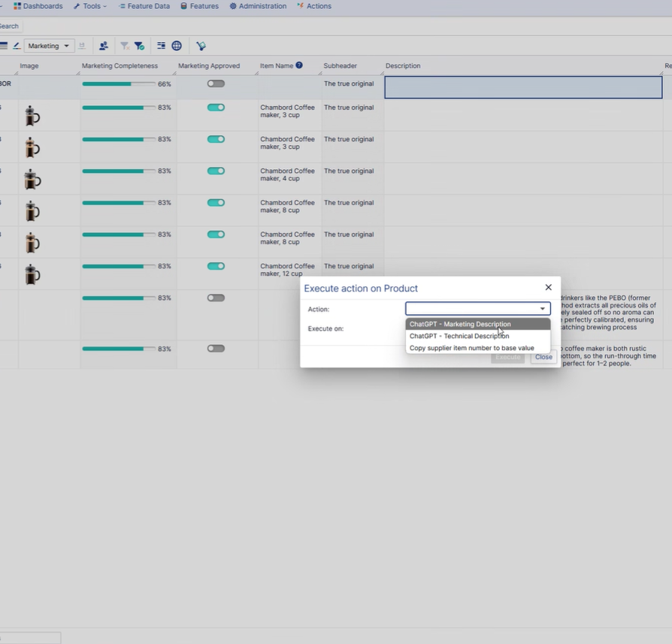Click the Action combo box dropdown arrow
This screenshot has height=644, width=672.
click(x=542, y=309)
